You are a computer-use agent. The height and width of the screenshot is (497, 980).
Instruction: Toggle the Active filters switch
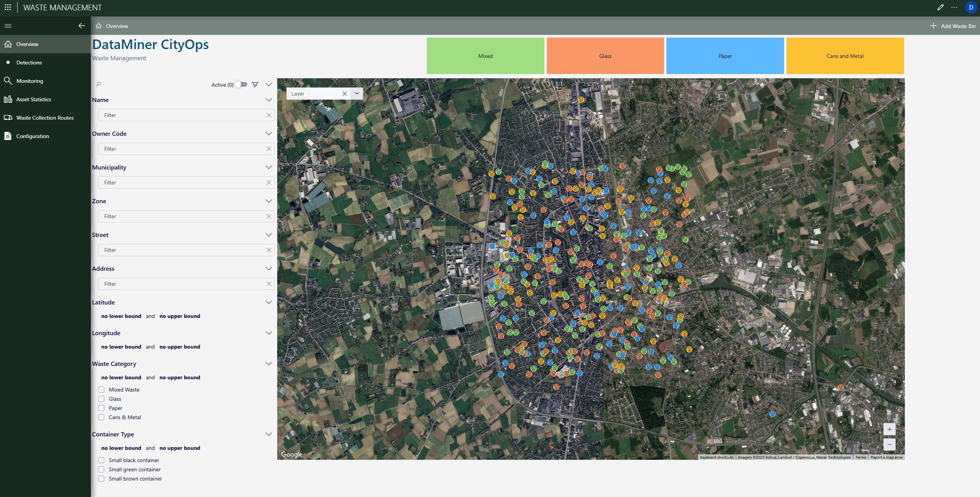tap(241, 84)
